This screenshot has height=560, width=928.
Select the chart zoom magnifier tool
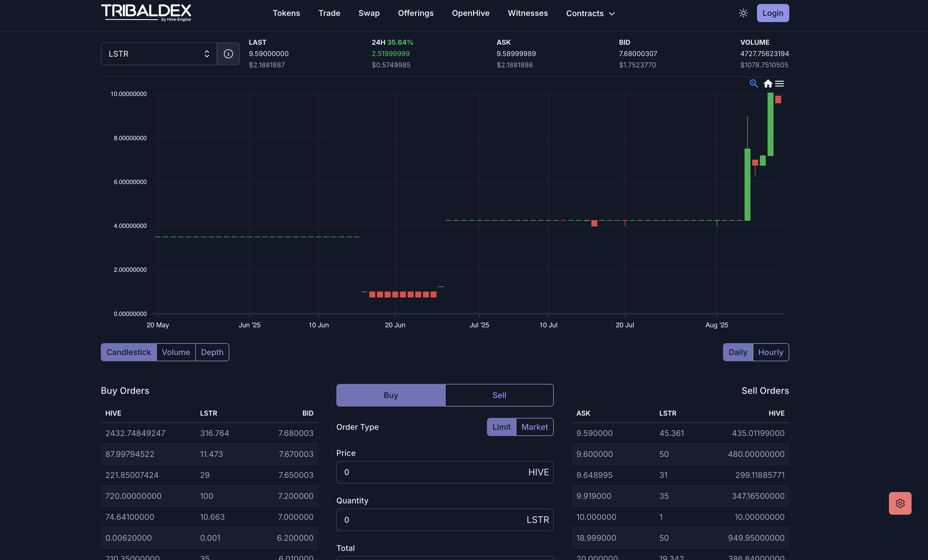(753, 83)
